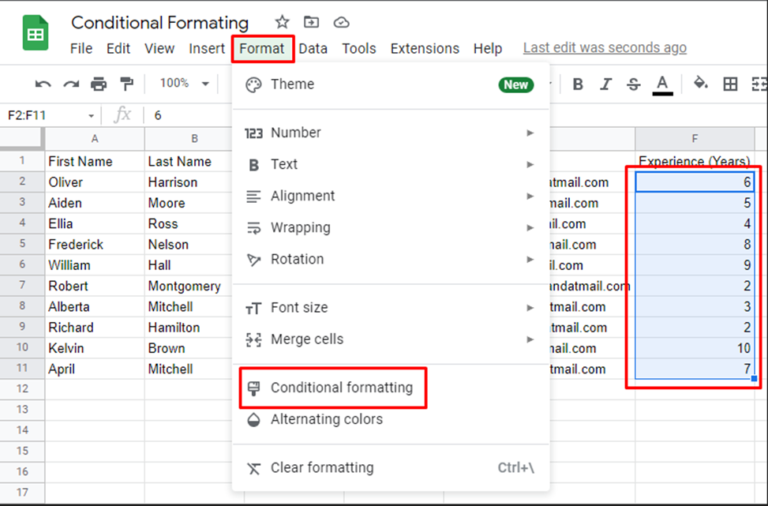Choose Theme from the Format menu
This screenshot has width=768, height=506.
391,84
